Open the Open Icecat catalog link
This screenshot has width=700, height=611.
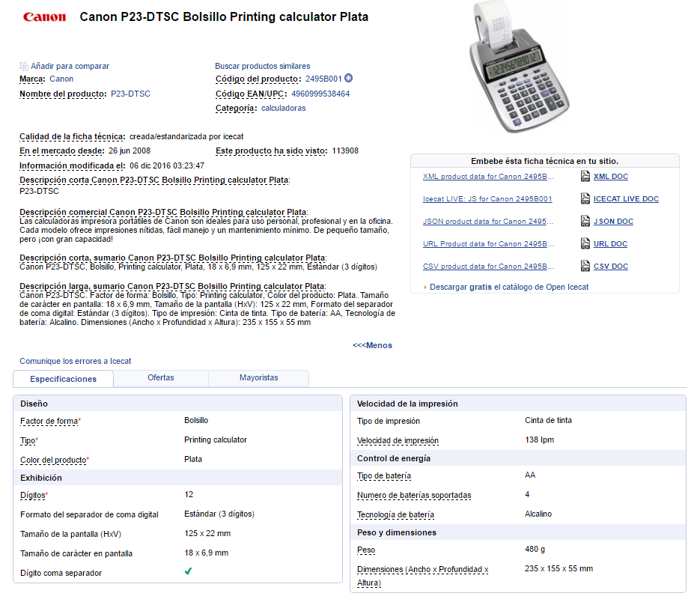(567, 287)
